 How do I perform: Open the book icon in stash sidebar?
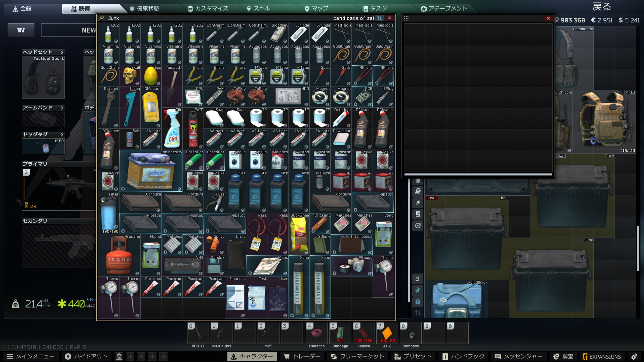coord(418,191)
